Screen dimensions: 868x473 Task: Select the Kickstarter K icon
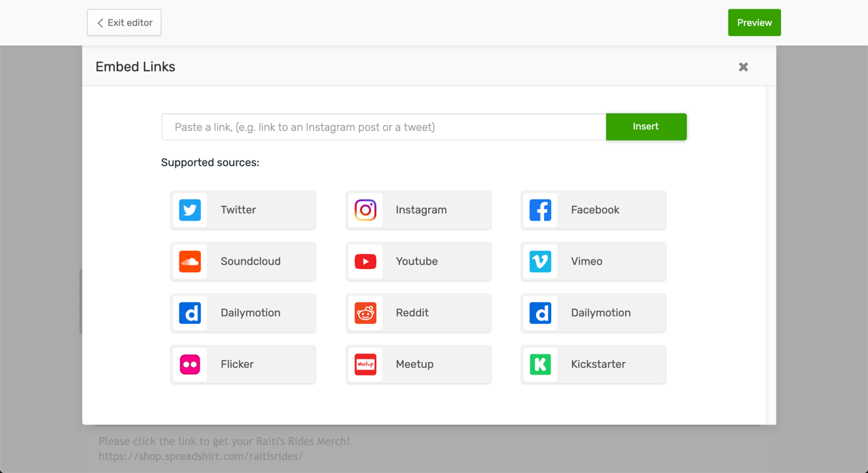(540, 364)
